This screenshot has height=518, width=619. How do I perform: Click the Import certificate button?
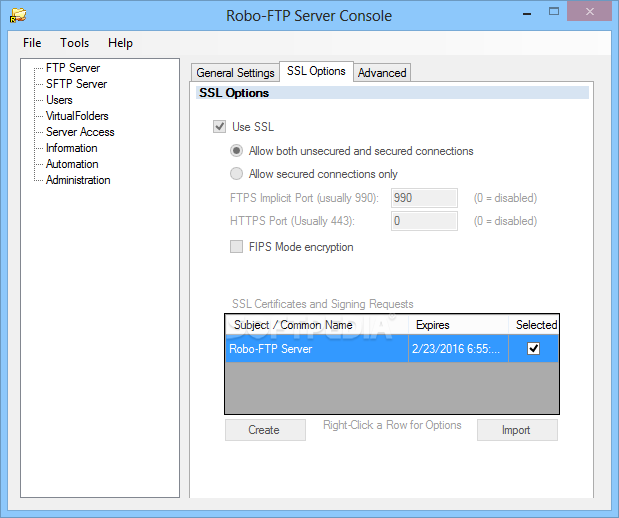click(517, 430)
